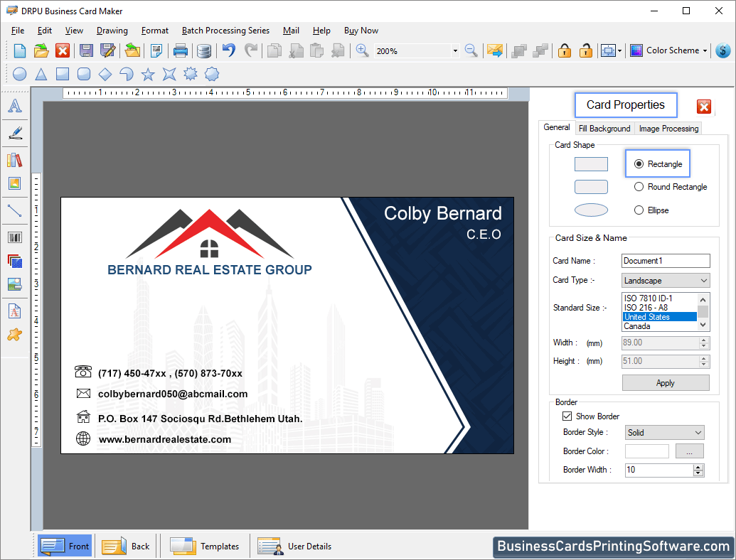Select the five-point star shape tool
736x560 pixels.
point(148,74)
